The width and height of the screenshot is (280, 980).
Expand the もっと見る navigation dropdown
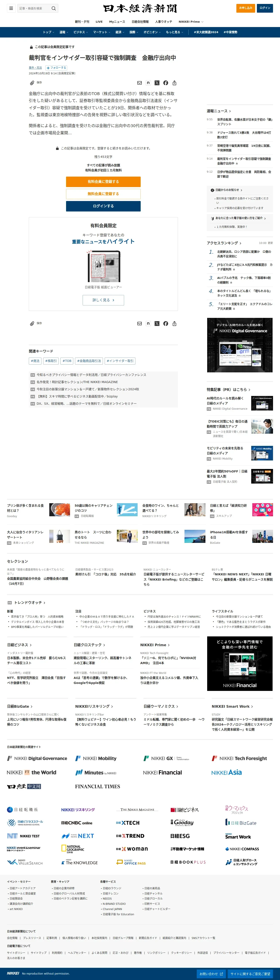pos(175,32)
